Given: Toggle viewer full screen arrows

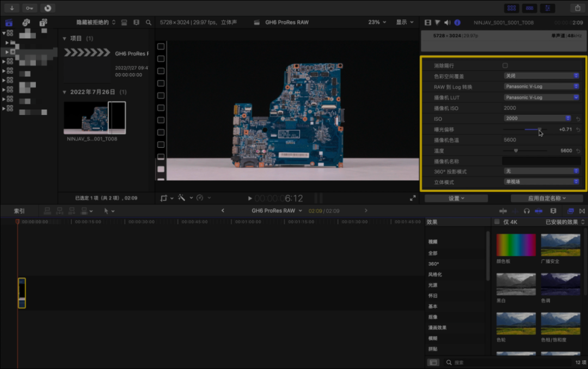Looking at the screenshot, I should [x=413, y=198].
